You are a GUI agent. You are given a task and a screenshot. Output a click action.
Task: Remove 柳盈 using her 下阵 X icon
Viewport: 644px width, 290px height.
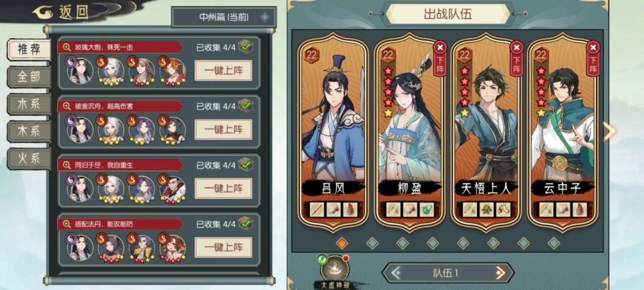coord(440,48)
